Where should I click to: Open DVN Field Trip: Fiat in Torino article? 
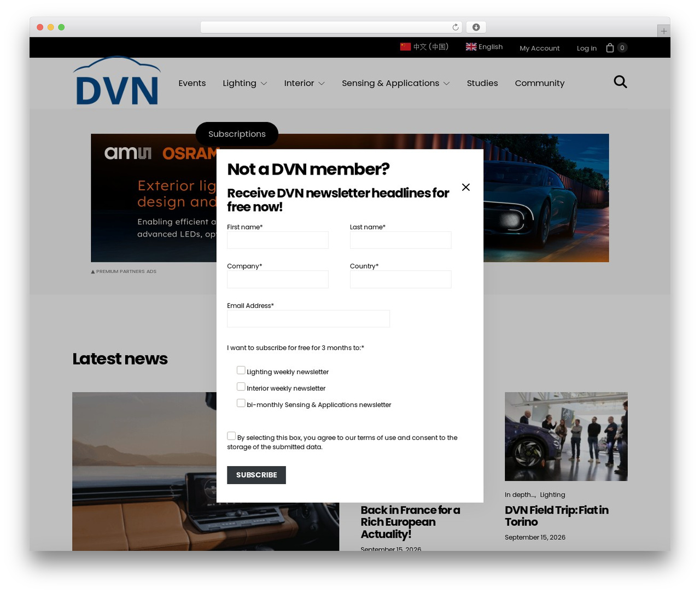pos(557,516)
